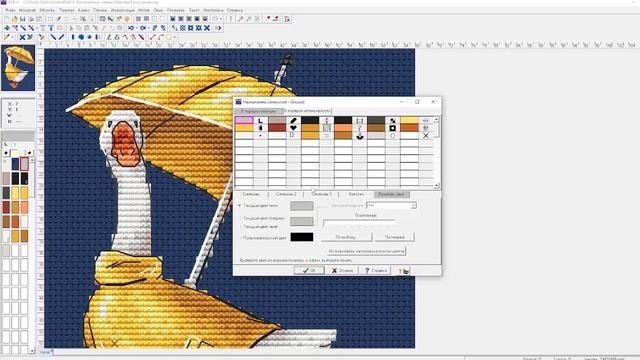Viewport: 640px width, 360px height.
Task: Click the symbol grid's scroll-down arrow
Action: click(x=436, y=186)
